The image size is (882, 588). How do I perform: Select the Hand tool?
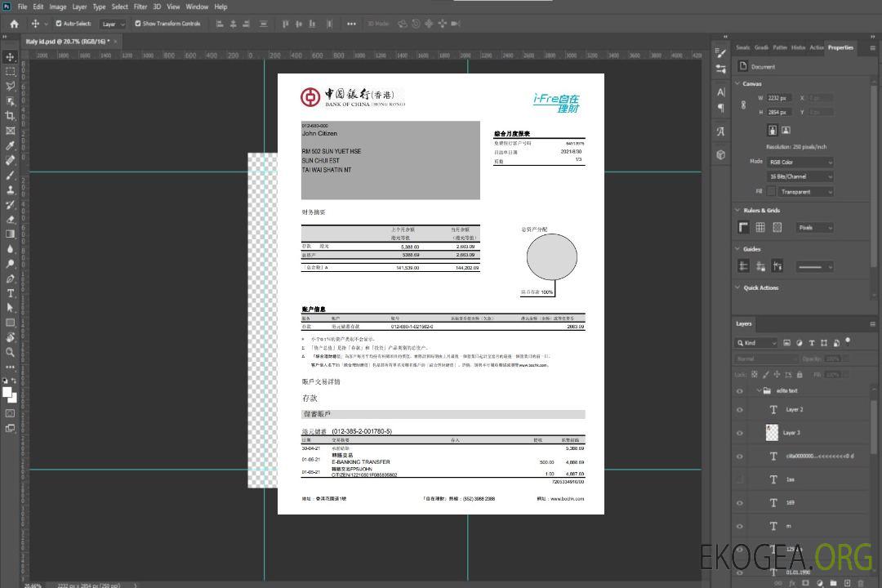(10, 337)
